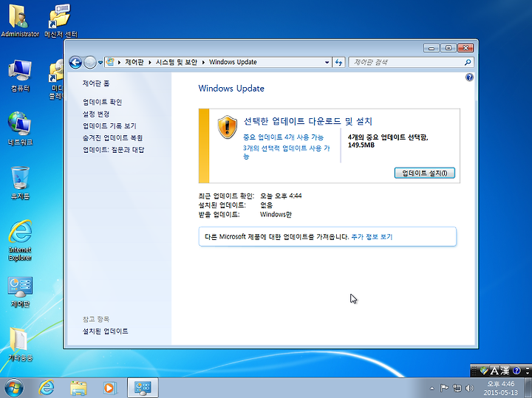Click the Windows Update heading
This screenshot has height=398, width=532.
pyautogui.click(x=231, y=89)
